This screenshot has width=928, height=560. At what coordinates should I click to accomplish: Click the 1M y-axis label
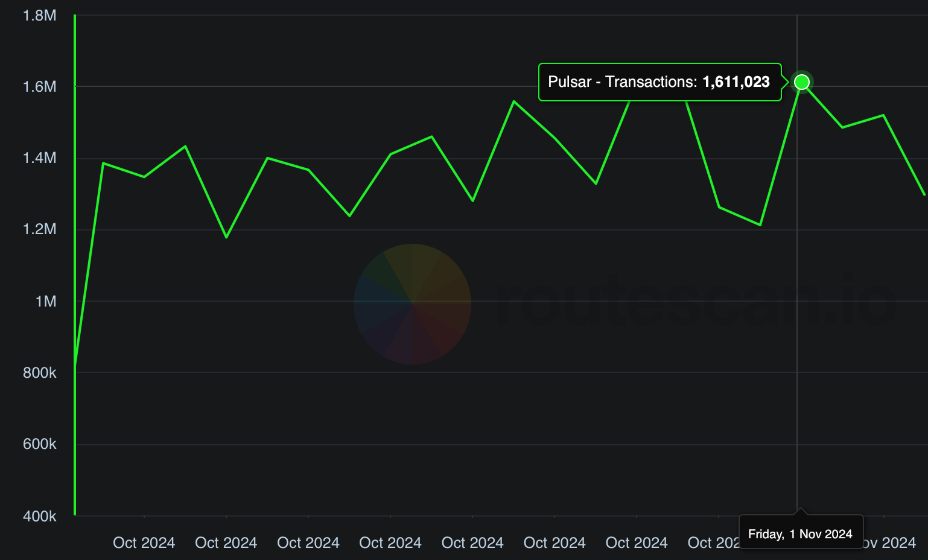46,301
